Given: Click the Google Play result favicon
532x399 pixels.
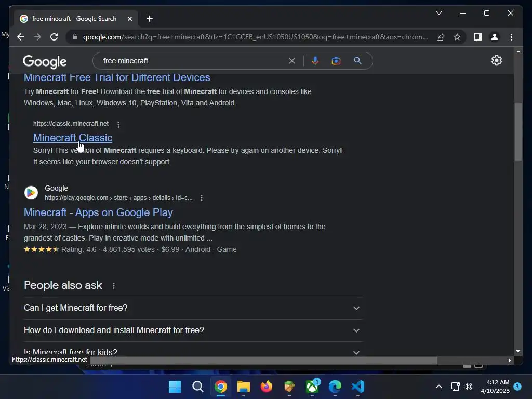Looking at the screenshot, I should tap(31, 193).
